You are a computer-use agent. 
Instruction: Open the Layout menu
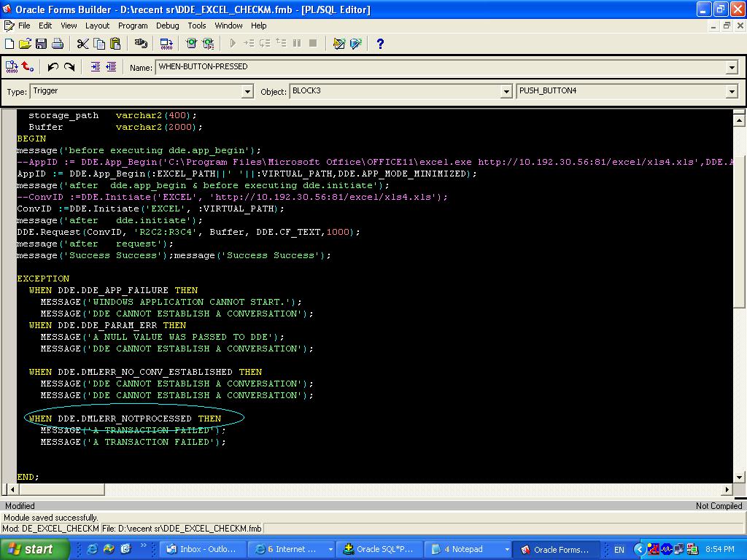tap(97, 26)
